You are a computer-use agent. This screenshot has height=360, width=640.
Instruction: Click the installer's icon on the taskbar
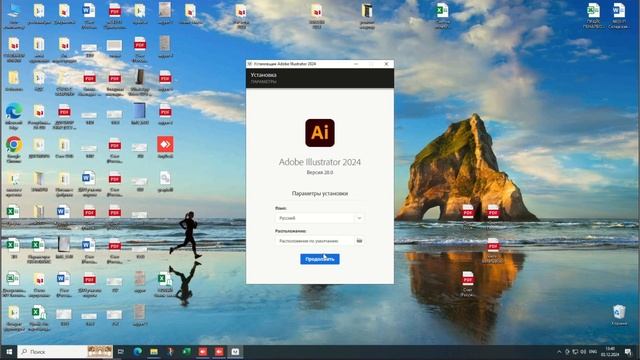click(235, 351)
